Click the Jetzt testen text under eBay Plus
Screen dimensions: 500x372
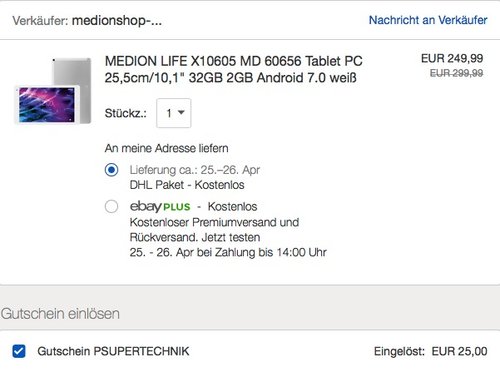[x=231, y=238]
